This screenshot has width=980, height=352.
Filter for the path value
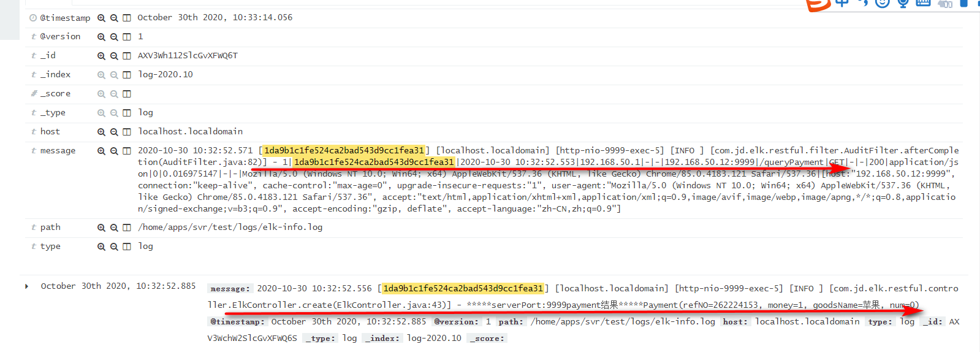click(101, 228)
